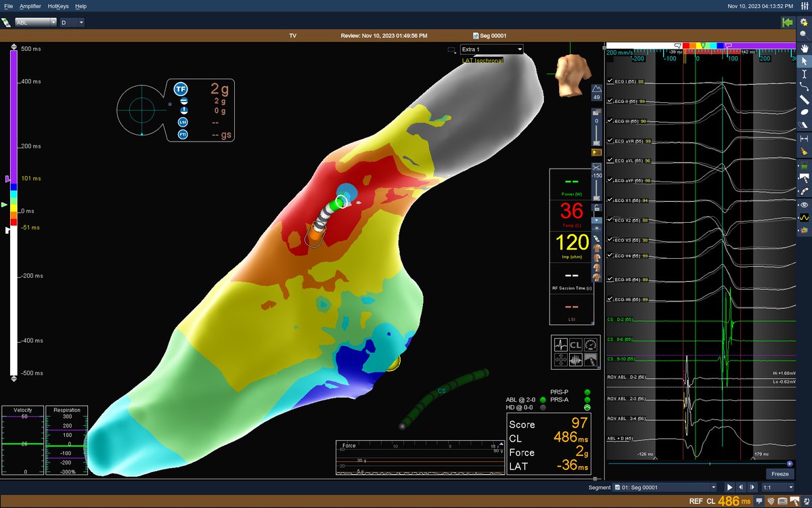This screenshot has height=508, width=812.
Task: Toggle the ECG aVR channel checkbox
Action: pos(609,141)
